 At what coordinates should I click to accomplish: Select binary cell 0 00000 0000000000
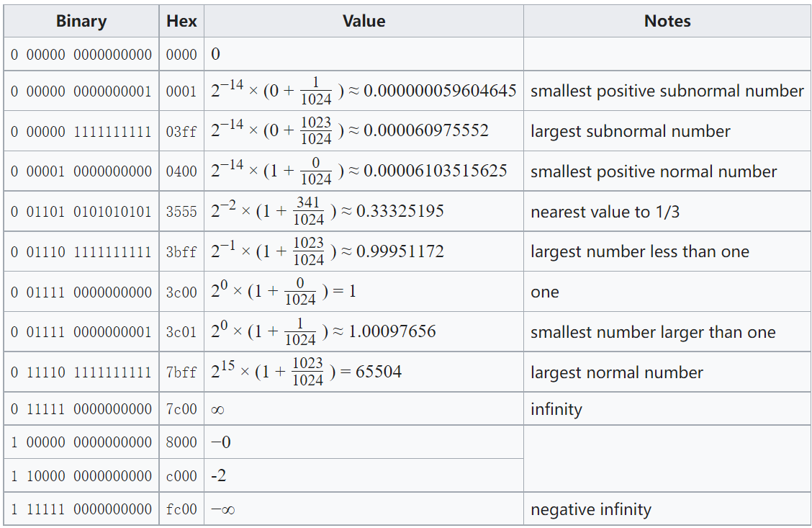coord(81,55)
